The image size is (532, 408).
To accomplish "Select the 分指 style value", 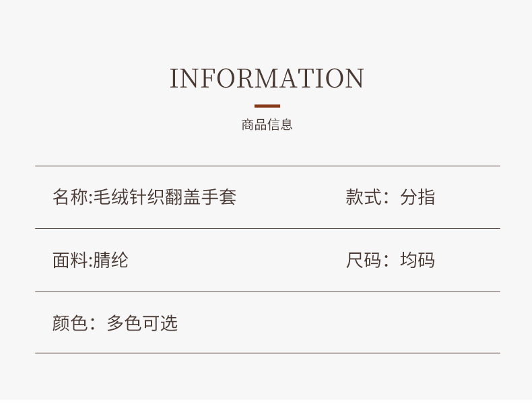I will coord(418,197).
